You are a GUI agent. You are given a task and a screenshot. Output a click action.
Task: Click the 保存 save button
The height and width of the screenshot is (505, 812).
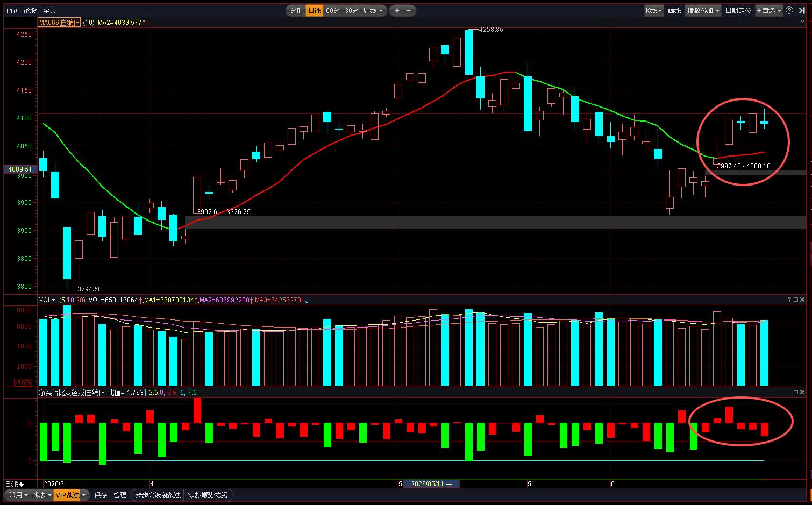coord(101,495)
